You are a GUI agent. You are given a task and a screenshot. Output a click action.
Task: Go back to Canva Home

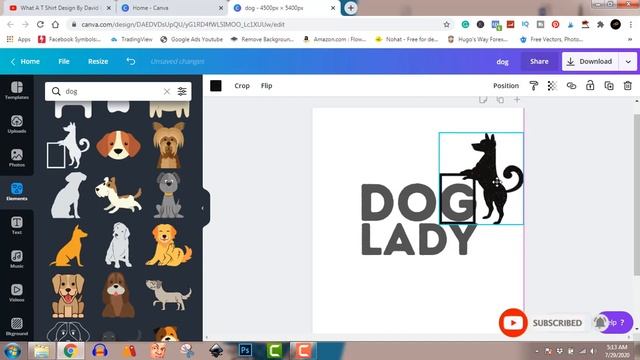[x=25, y=61]
